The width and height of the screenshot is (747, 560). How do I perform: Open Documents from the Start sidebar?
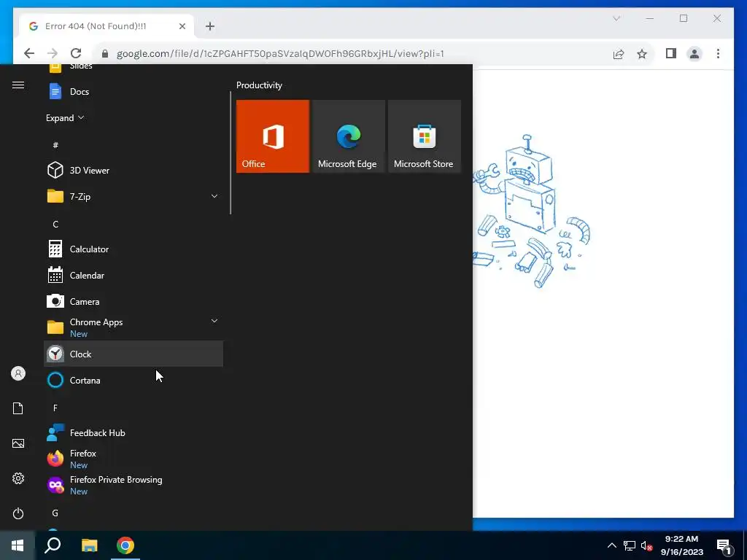[18, 408]
